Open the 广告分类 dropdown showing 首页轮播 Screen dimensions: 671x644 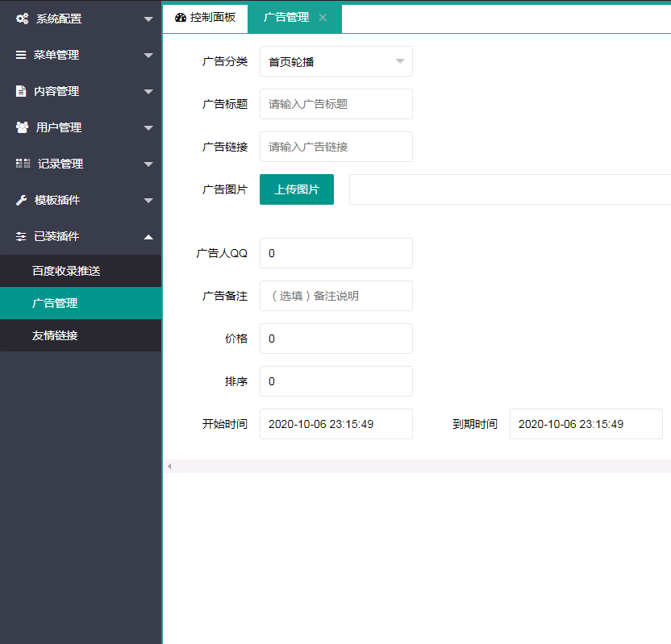336,61
